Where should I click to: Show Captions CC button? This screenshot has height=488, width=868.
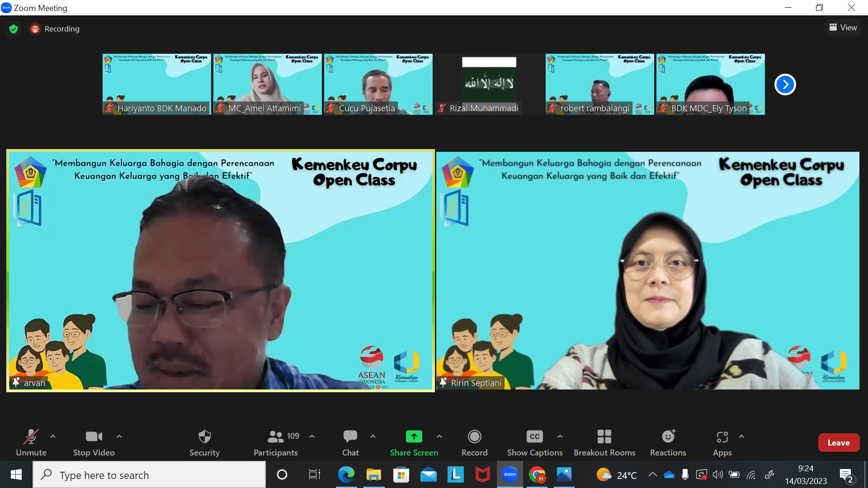(x=535, y=443)
